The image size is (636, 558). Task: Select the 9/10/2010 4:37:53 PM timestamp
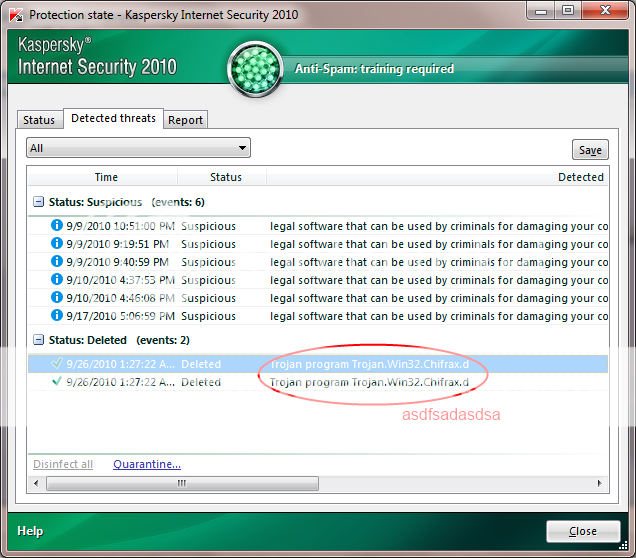(120, 280)
